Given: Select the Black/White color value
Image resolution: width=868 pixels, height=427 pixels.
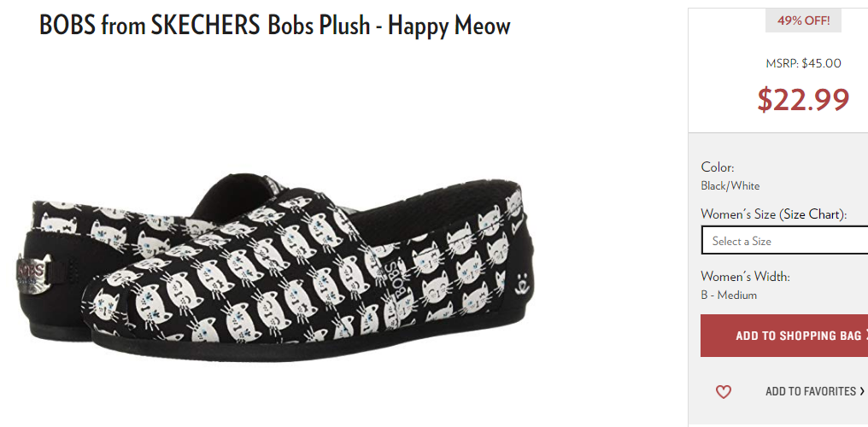Looking at the screenshot, I should 730,186.
